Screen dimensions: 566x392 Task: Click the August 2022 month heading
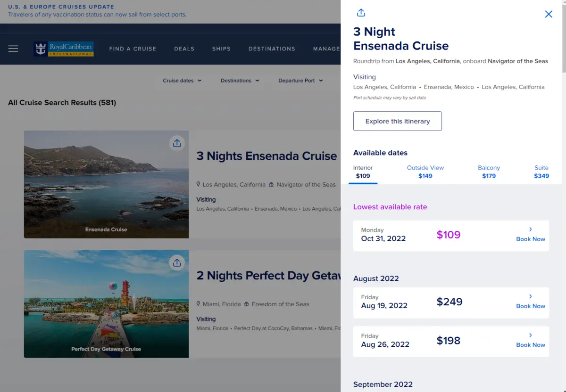376,278
